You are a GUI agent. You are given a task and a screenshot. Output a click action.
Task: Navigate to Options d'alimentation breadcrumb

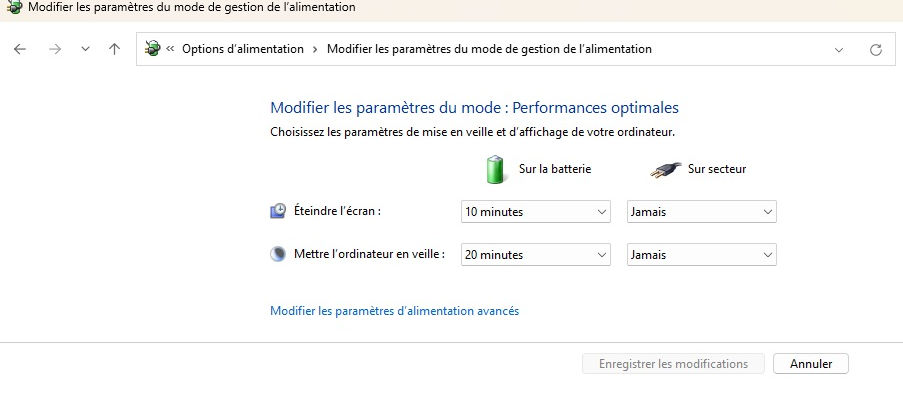coord(243,49)
